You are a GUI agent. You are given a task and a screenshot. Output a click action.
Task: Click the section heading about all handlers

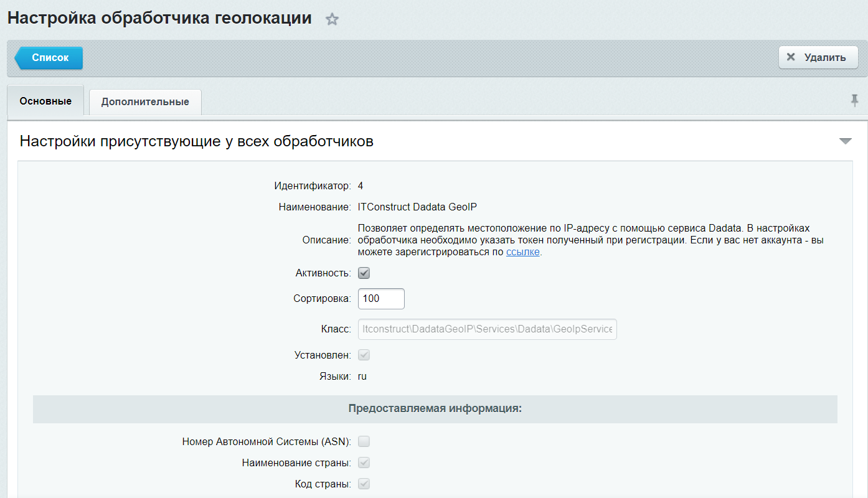(197, 141)
